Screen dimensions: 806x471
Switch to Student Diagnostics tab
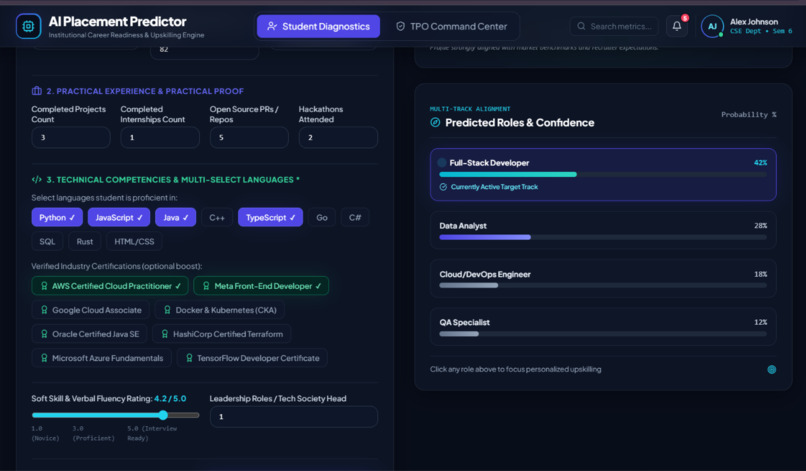318,26
